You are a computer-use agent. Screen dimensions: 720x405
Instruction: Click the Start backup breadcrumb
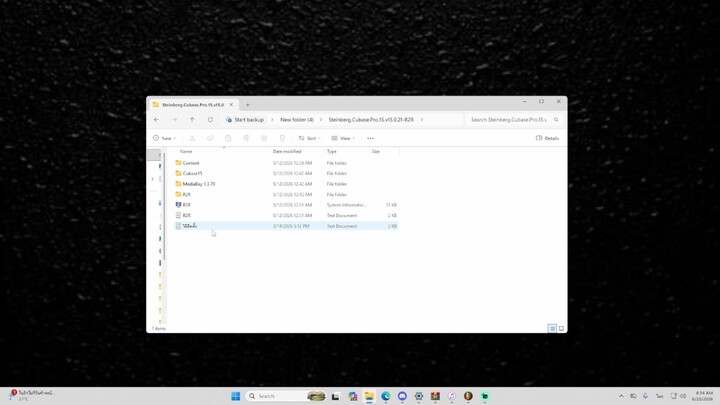[x=245, y=119]
